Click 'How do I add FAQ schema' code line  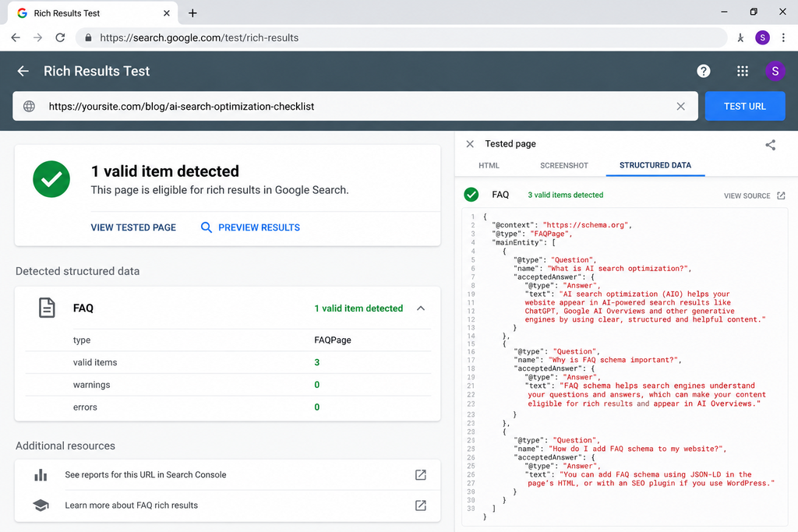click(620, 449)
